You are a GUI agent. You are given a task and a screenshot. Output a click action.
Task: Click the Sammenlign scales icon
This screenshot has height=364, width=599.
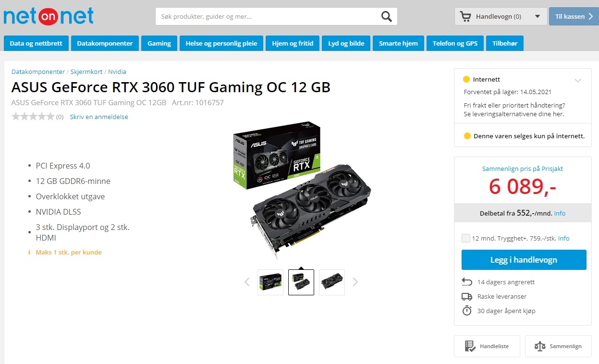540,346
